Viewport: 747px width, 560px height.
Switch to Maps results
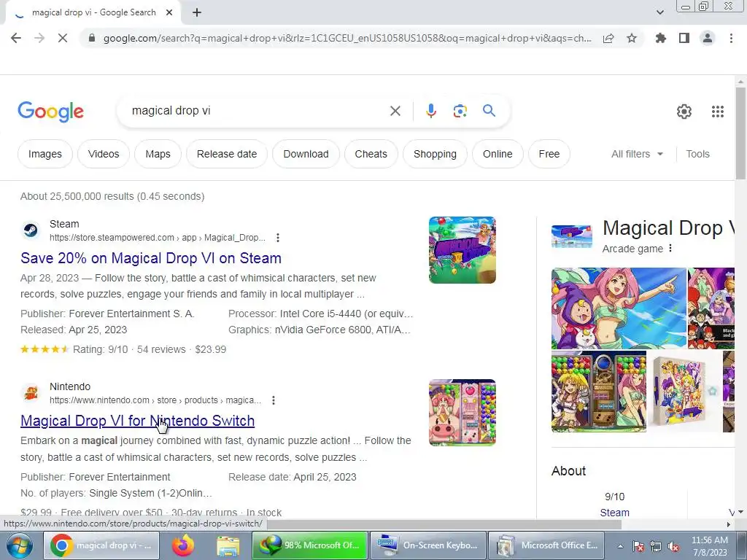[158, 154]
